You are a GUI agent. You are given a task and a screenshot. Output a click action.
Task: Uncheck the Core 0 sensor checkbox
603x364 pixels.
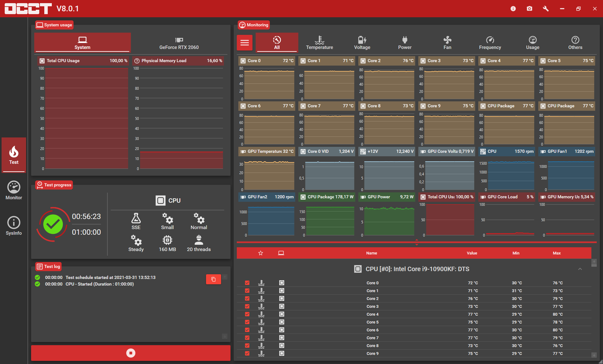pyautogui.click(x=247, y=283)
